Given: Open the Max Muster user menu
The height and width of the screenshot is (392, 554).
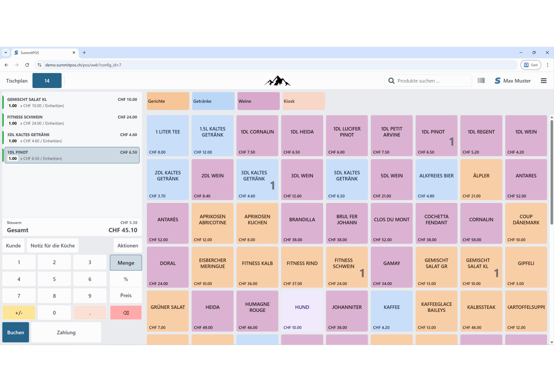Looking at the screenshot, I should tap(513, 81).
